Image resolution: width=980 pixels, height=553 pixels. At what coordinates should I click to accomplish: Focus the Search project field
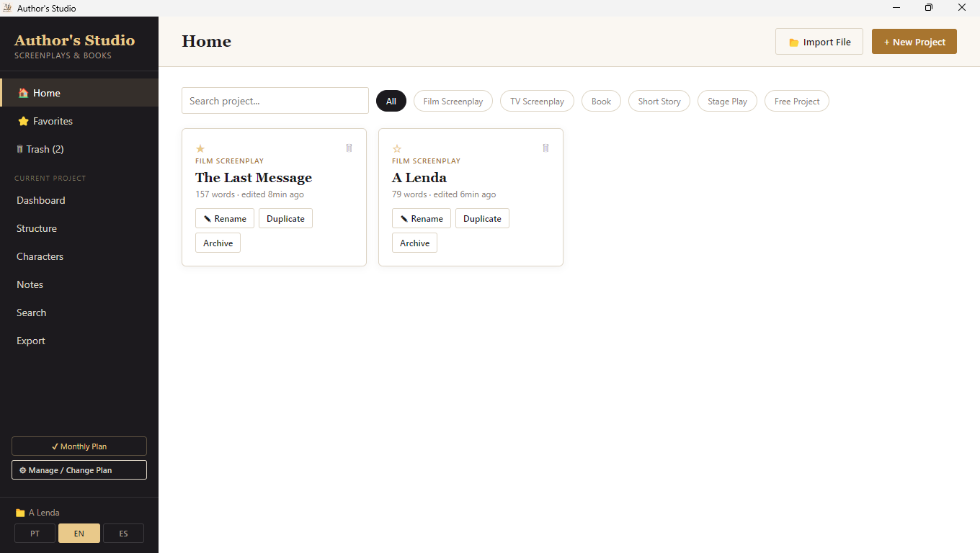tap(275, 101)
